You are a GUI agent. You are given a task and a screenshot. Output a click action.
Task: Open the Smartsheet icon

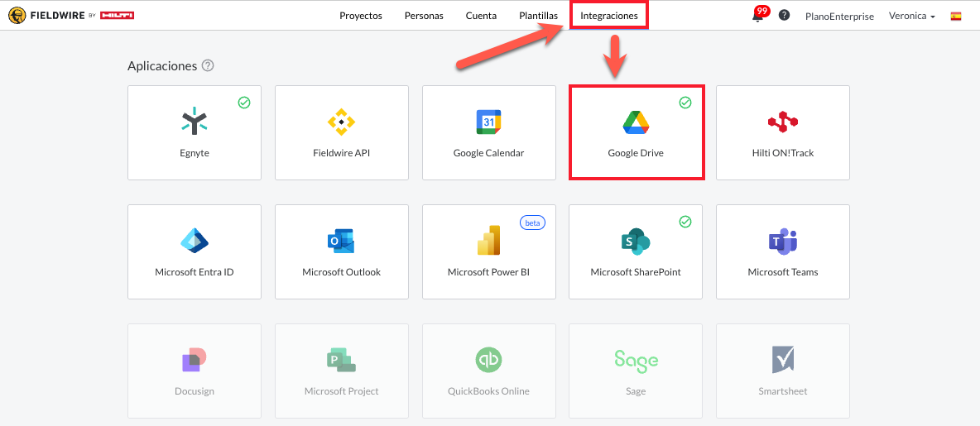pos(783,360)
